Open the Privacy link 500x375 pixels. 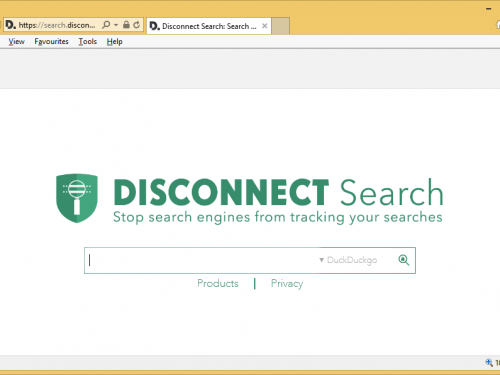point(287,284)
